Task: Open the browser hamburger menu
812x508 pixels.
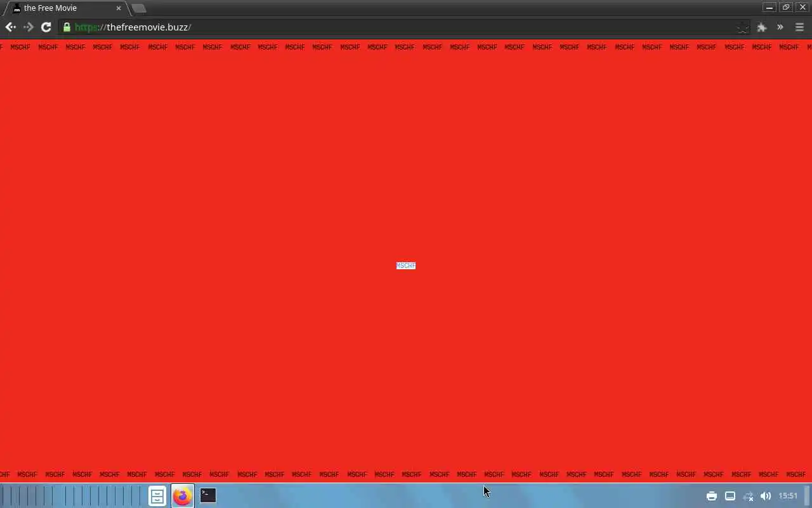Action: (799, 27)
